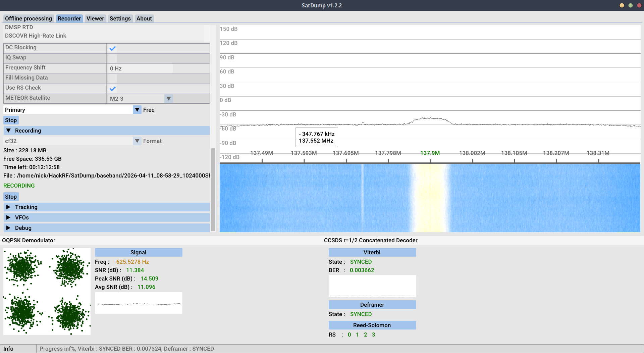Enable the IQ Swap checkbox
Screen dimensions: 644x353
pos(113,58)
